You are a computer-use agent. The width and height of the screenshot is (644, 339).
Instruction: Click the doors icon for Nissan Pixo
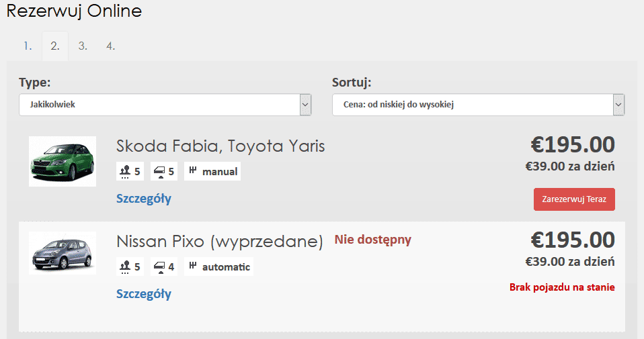tap(159, 267)
